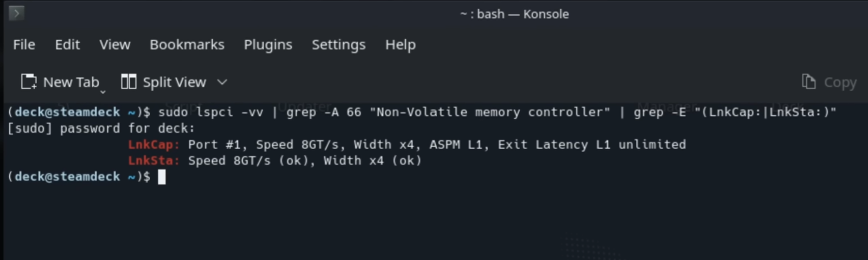This screenshot has height=260, width=868.
Task: Open the Plugins menu
Action: click(268, 45)
